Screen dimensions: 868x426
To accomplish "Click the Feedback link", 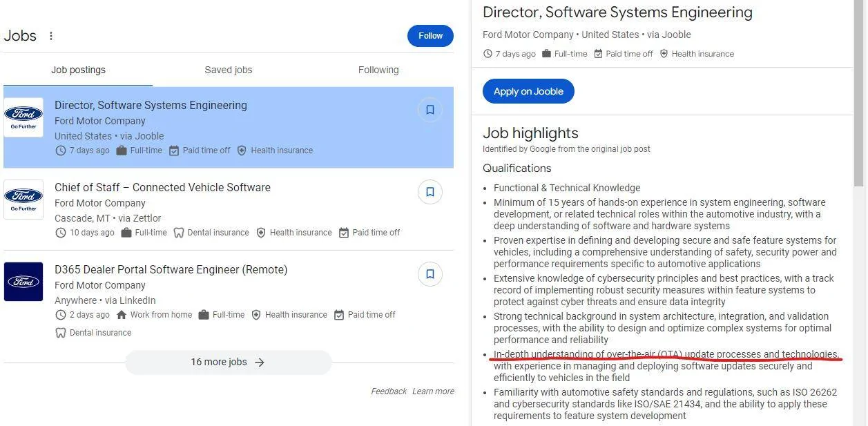I will [389, 391].
